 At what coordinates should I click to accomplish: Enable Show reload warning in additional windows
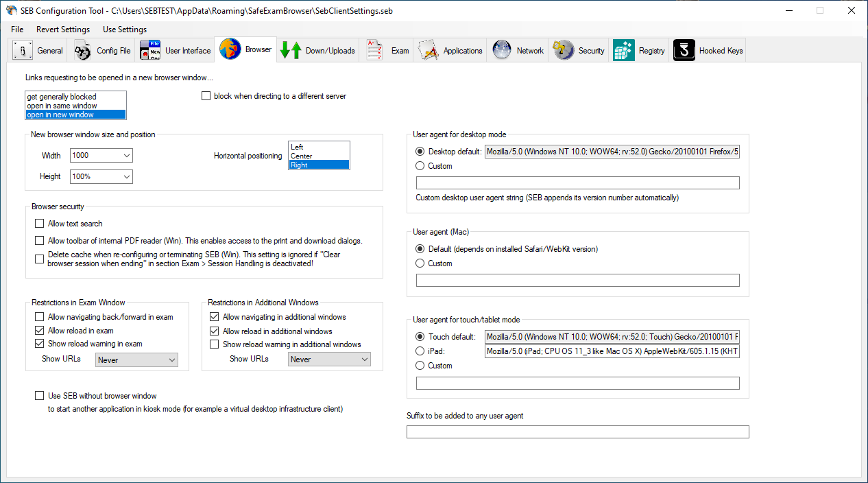215,344
